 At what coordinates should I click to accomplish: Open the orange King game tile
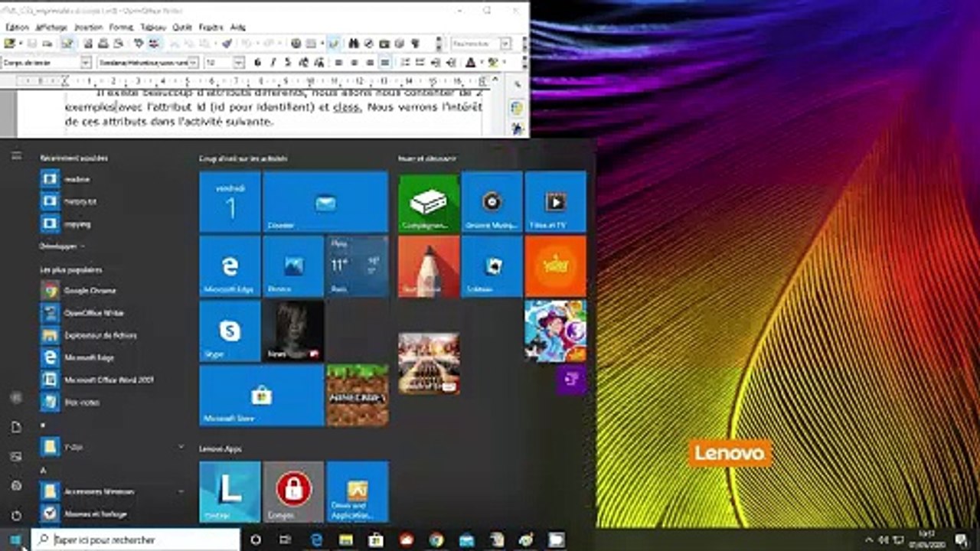click(x=556, y=266)
